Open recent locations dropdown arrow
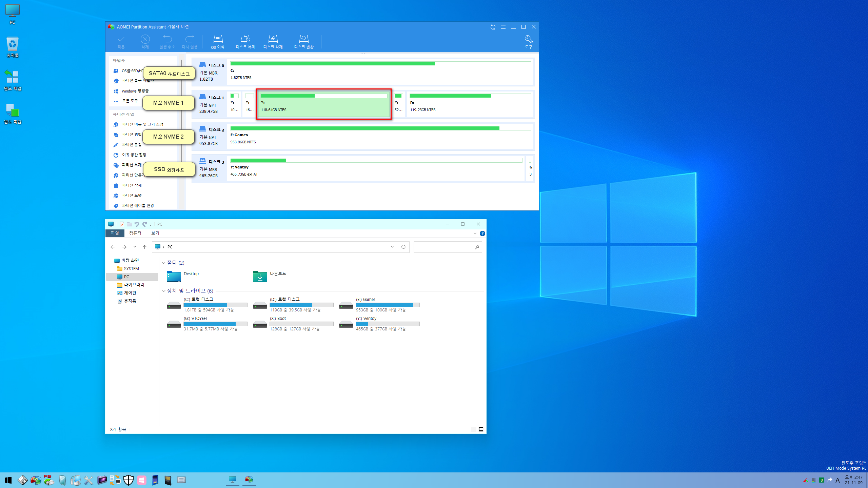This screenshot has height=488, width=868. coord(135,247)
